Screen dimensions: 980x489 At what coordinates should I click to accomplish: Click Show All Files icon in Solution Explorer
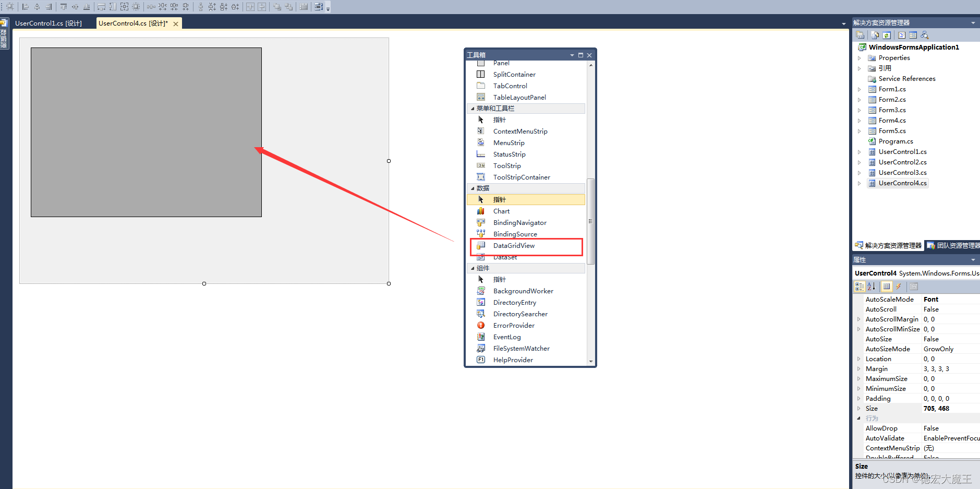coord(875,35)
